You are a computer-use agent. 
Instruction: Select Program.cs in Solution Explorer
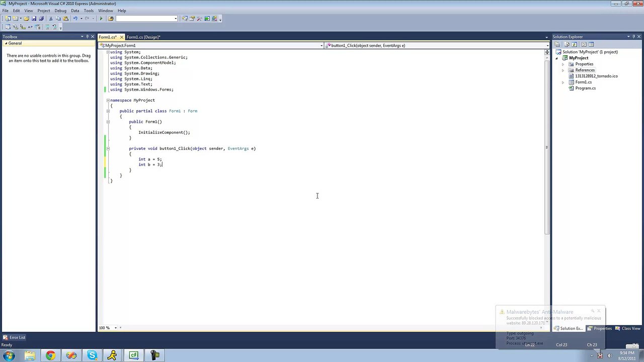click(x=586, y=88)
